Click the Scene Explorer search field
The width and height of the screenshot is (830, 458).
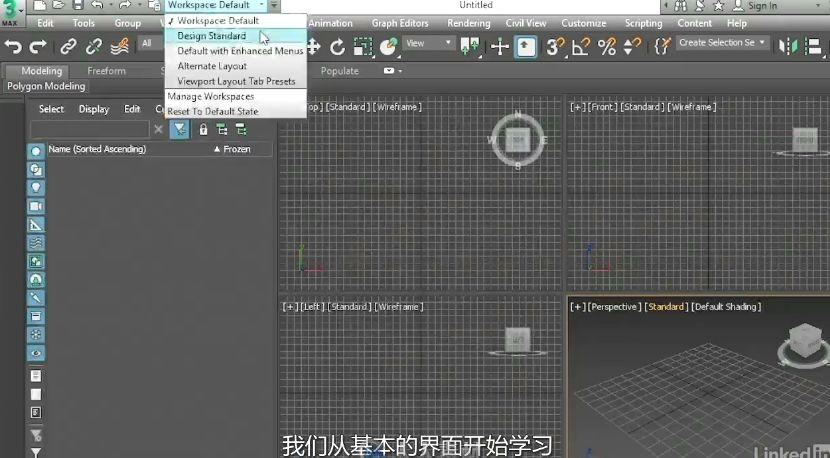point(90,129)
